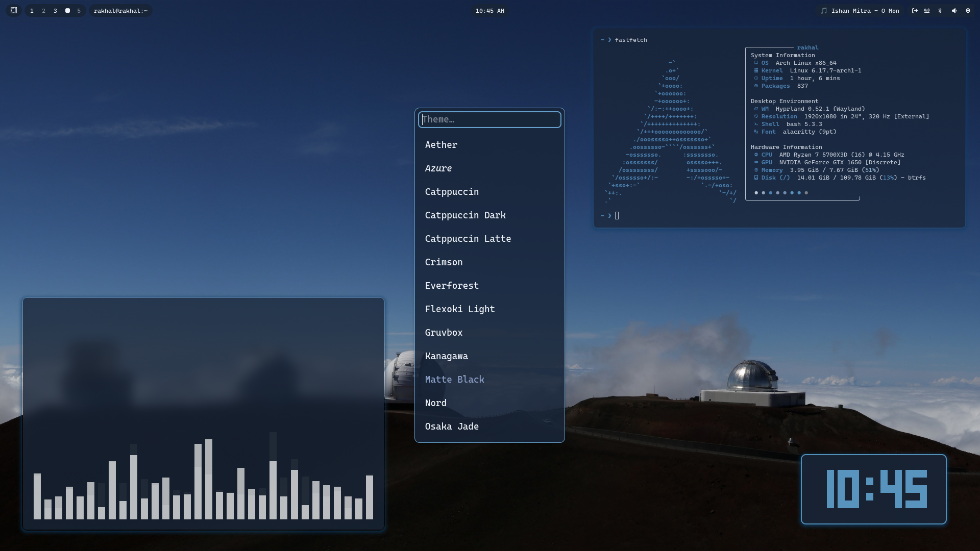Open the CPU monitor icon
The width and height of the screenshot is (980, 551).
tap(968, 11)
